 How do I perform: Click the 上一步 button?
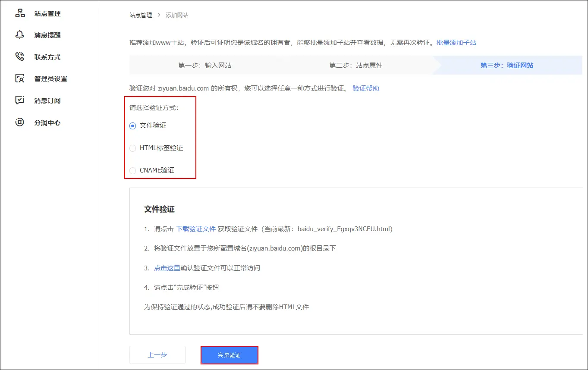pyautogui.click(x=157, y=355)
